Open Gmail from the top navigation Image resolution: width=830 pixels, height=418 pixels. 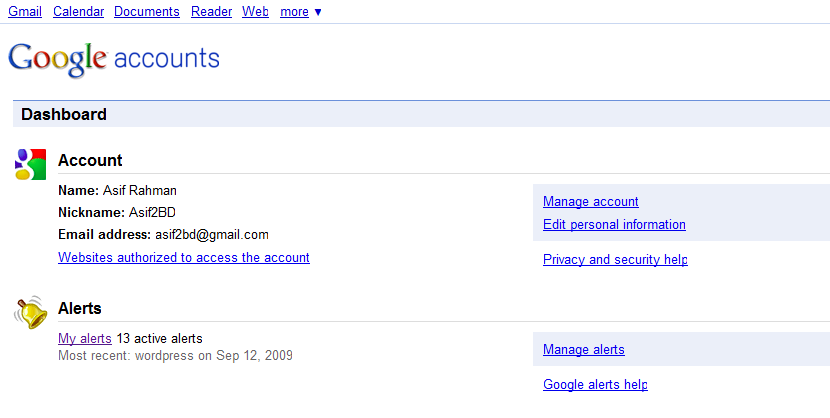25,12
